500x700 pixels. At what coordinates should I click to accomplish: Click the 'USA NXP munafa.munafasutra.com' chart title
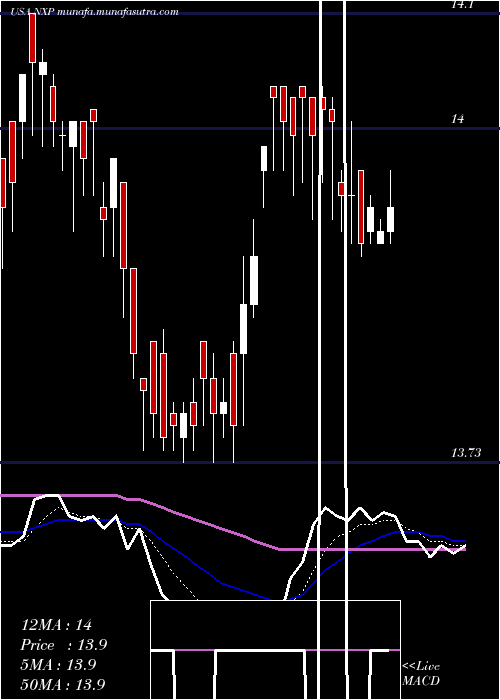tap(95, 12)
